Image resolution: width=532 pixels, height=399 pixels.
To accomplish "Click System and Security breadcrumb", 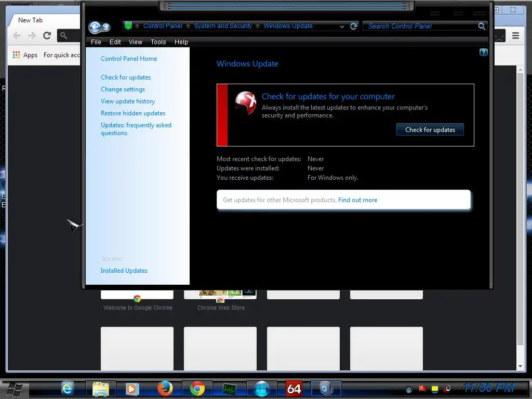I will (223, 26).
